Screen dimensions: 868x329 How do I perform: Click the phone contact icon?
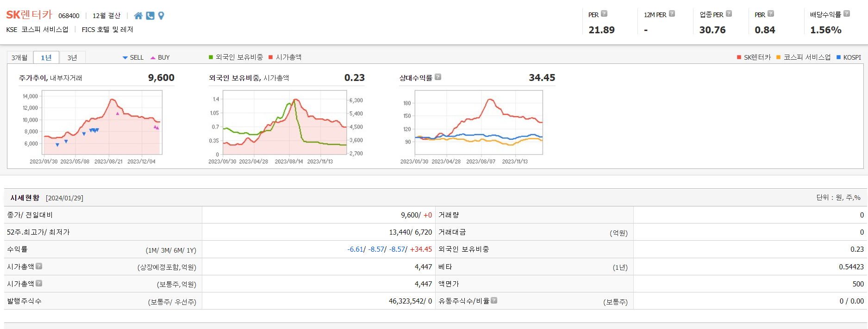150,16
